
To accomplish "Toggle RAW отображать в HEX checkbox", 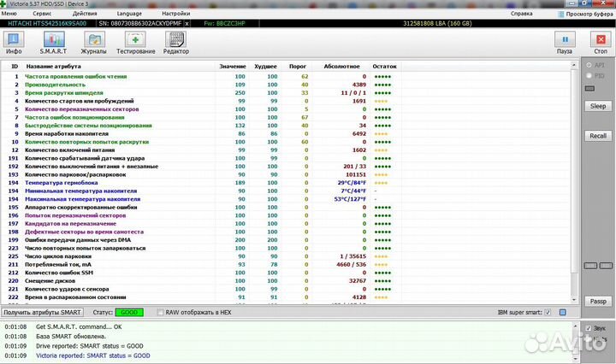I will pos(160,313).
